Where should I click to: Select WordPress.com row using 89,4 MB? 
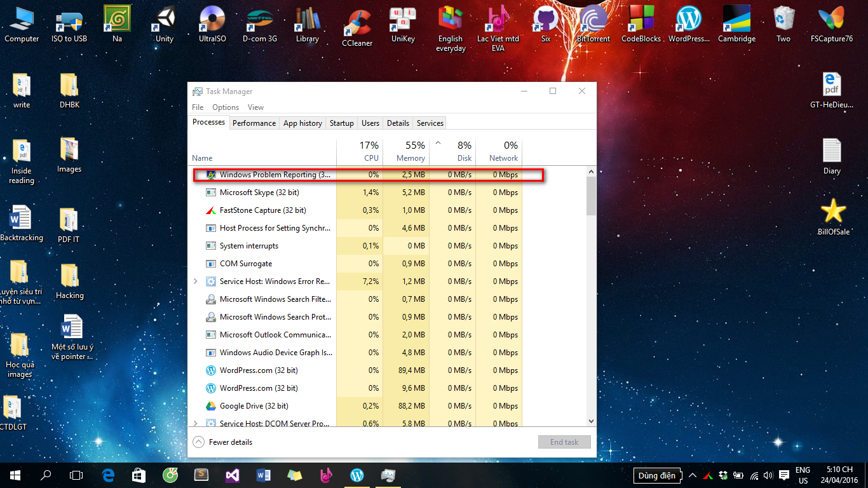tap(356, 370)
